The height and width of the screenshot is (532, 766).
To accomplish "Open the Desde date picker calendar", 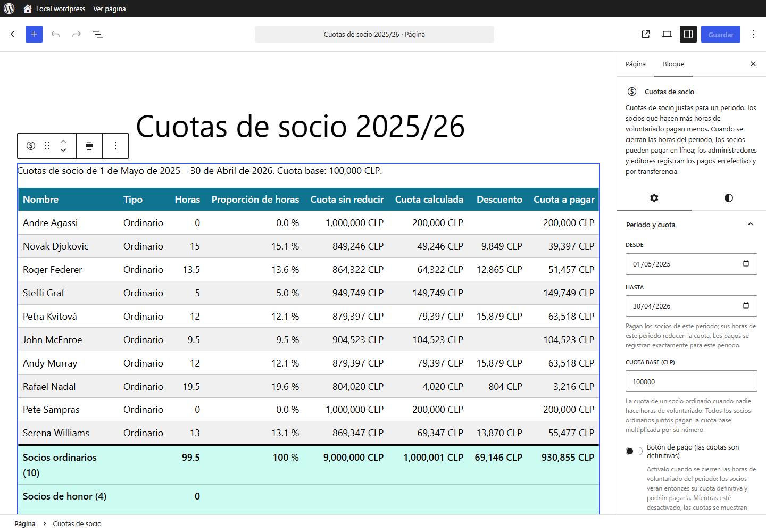I will pos(746,264).
